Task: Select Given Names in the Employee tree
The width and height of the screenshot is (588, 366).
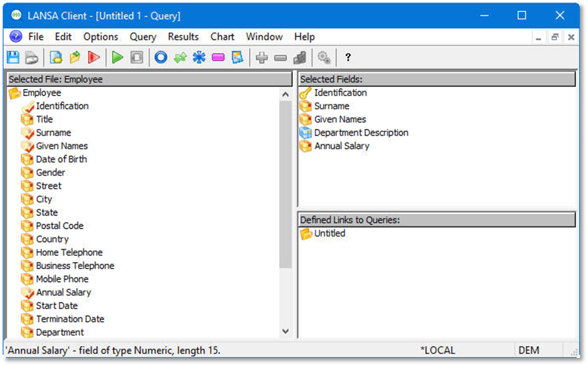Action: coord(62,146)
